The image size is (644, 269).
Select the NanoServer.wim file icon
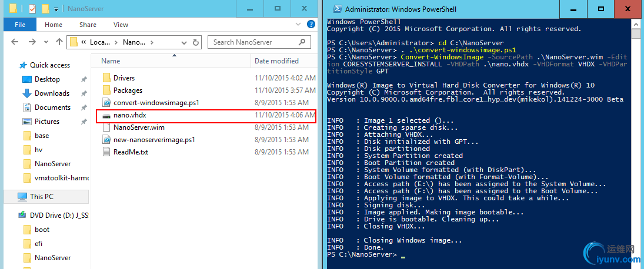(x=106, y=127)
